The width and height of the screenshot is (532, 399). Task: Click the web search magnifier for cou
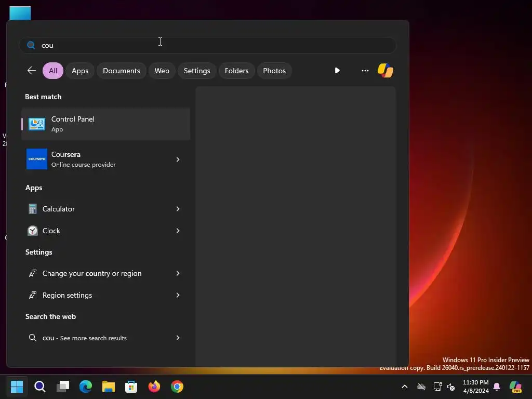click(x=33, y=338)
